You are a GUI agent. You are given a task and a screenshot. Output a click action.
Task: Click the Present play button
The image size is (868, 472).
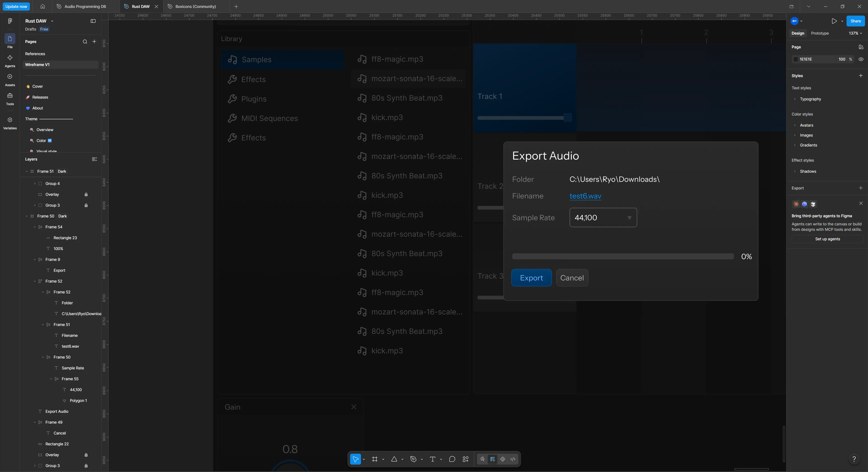pos(834,21)
